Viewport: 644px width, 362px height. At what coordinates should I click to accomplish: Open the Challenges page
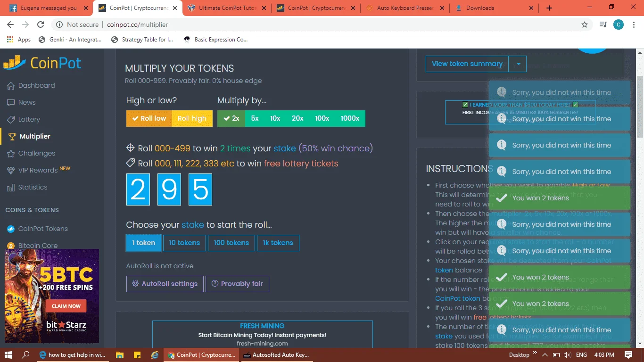pyautogui.click(x=31, y=153)
